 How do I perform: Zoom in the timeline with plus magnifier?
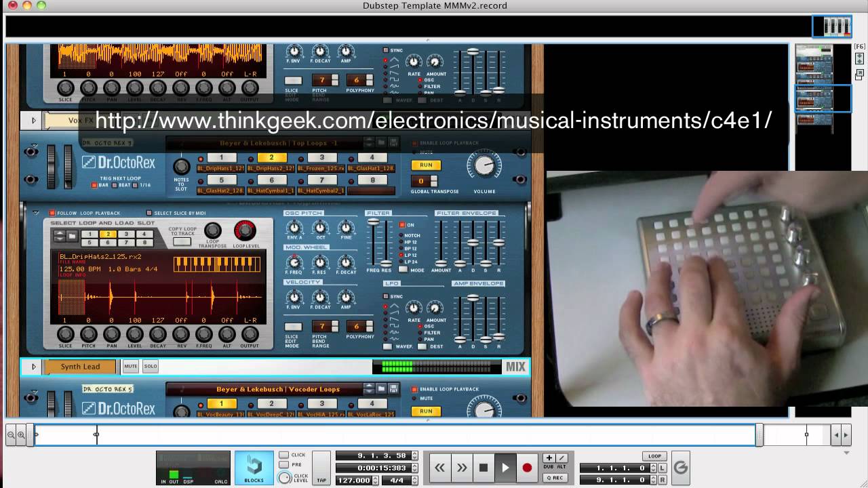coord(21,435)
